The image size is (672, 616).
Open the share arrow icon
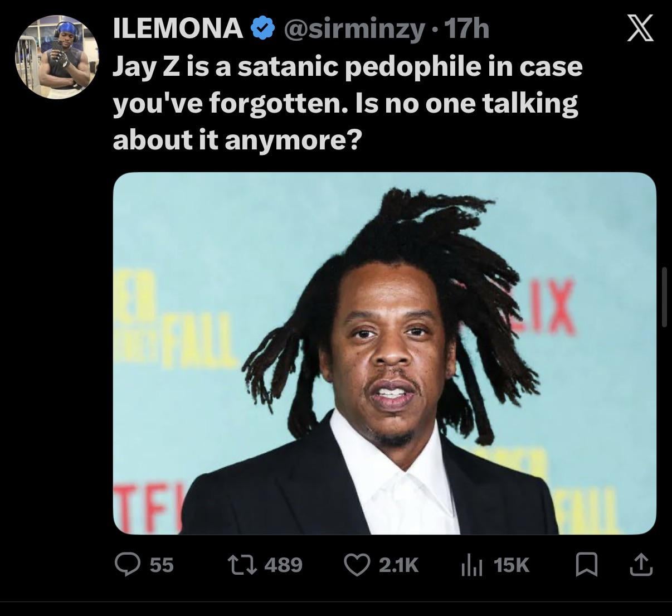pos(640,565)
